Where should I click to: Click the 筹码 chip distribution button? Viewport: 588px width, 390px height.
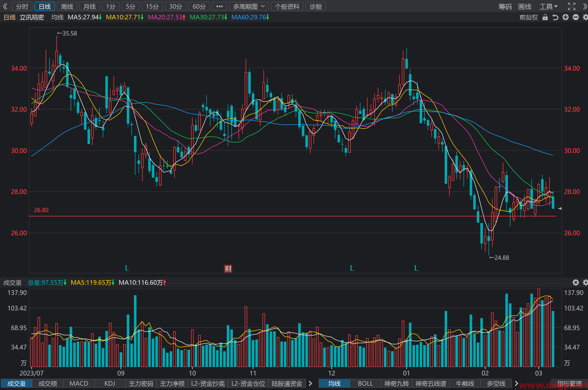coord(505,6)
